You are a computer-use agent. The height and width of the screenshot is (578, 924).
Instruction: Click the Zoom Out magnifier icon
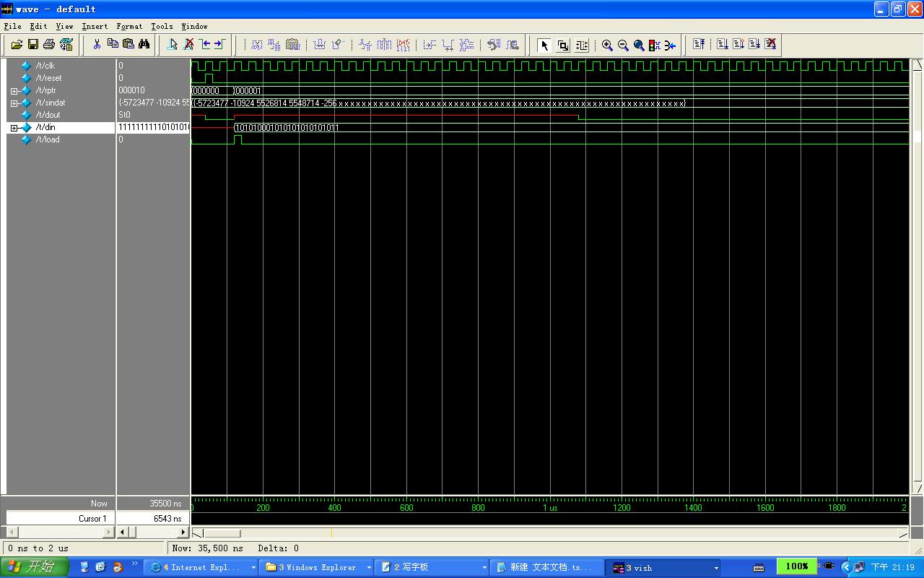[x=623, y=46]
